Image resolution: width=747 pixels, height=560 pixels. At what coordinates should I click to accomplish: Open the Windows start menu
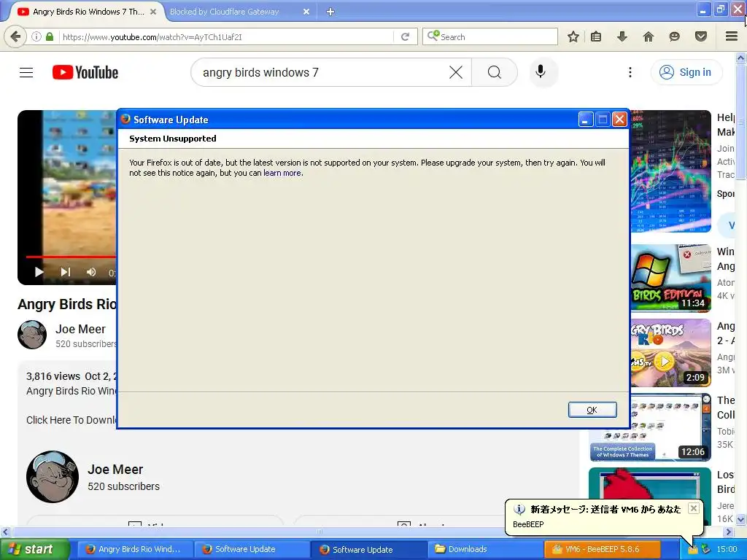[35, 549]
